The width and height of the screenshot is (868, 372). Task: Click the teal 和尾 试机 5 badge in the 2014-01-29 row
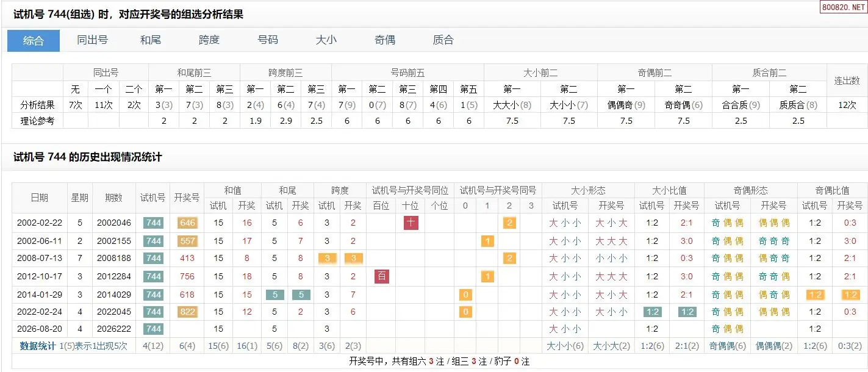(x=275, y=295)
